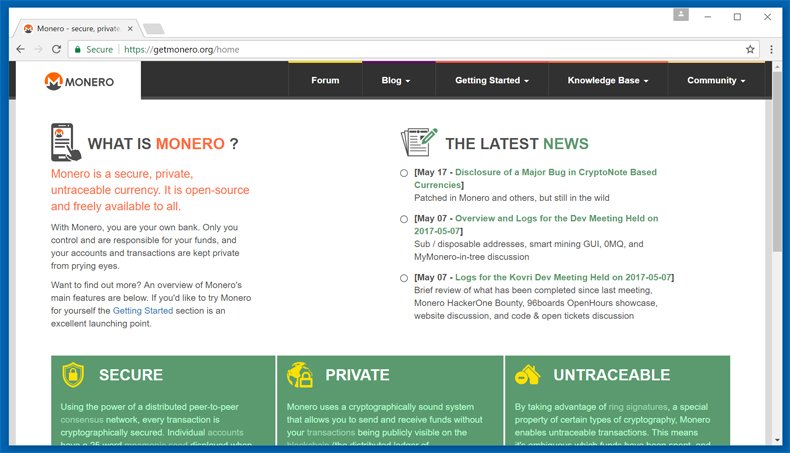
Task: Open the Forum menu item
Action: pos(325,80)
